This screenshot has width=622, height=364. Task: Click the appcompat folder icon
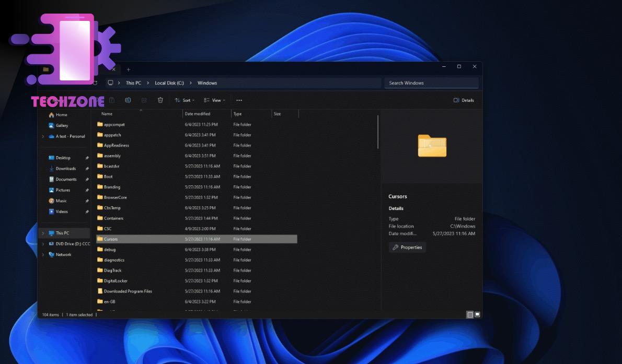click(100, 124)
